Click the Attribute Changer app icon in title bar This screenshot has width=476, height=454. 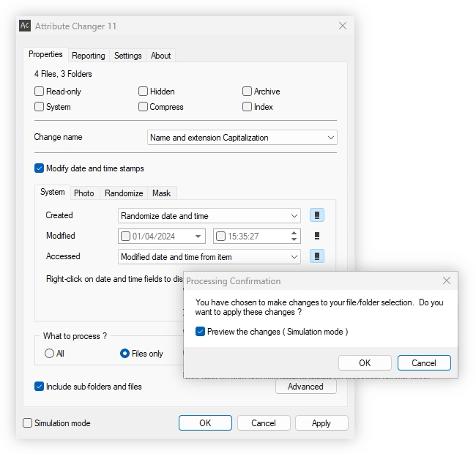(25, 26)
